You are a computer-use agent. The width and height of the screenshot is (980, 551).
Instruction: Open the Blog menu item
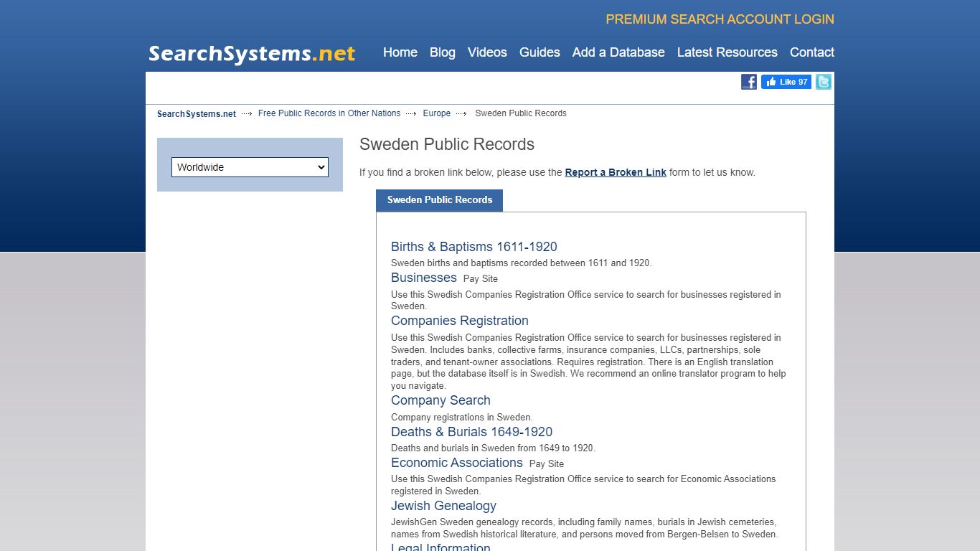[x=443, y=52]
